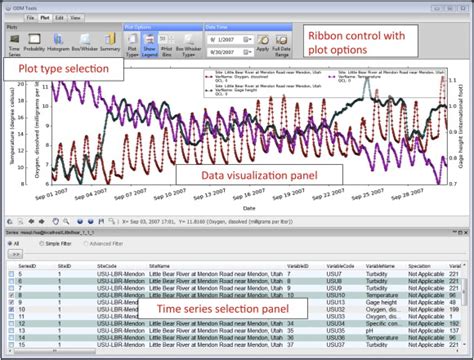Sort by the SiteName column header
Viewport: 474px width, 360px height.
pos(159,266)
